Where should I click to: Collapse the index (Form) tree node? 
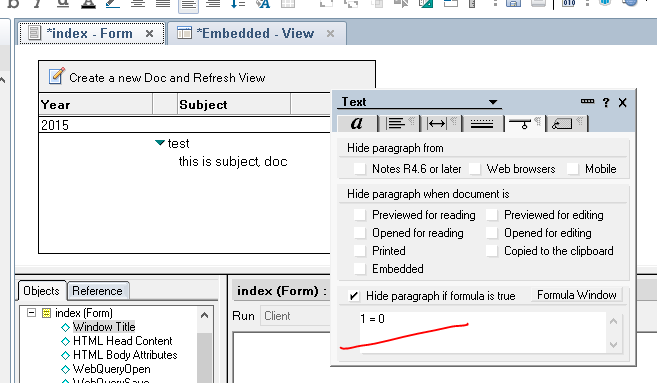point(31,313)
